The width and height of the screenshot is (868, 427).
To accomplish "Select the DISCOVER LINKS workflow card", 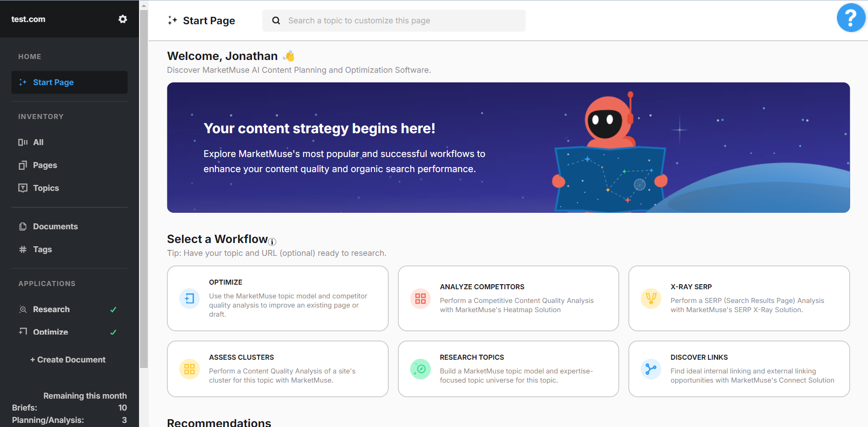I will click(x=739, y=369).
